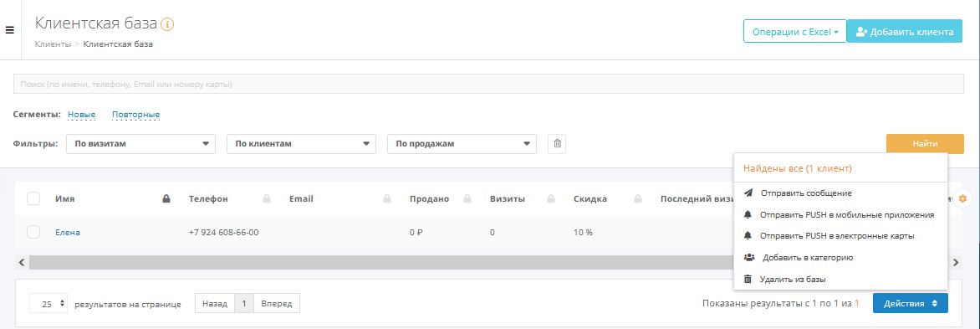Tick the select-all checkbox in table header
The width and height of the screenshot is (980, 329).
pyautogui.click(x=33, y=199)
